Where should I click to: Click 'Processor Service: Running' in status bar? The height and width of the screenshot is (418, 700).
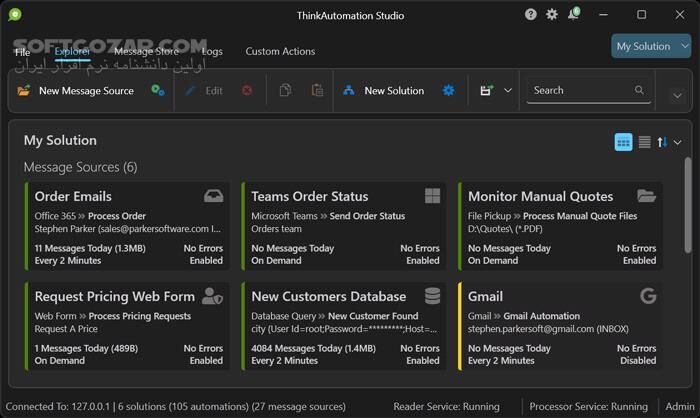coord(588,406)
